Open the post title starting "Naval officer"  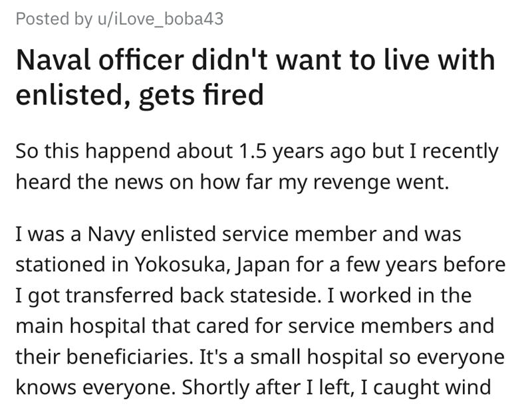pos(255,61)
